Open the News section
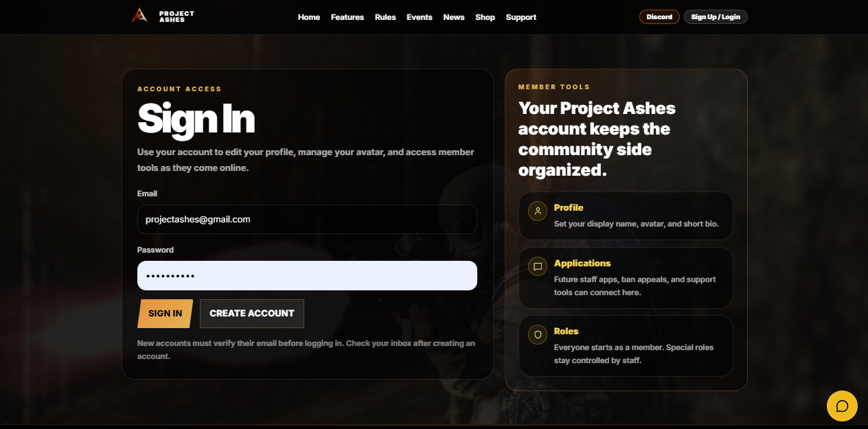 pos(454,17)
